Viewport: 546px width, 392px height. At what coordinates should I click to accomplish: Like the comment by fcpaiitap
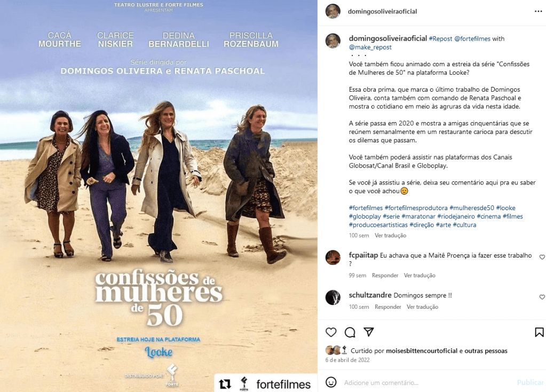(542, 257)
